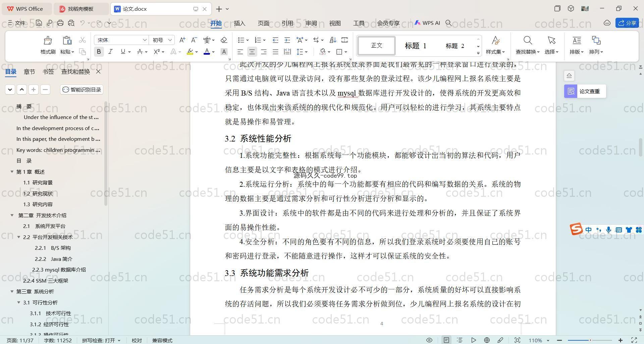Switch to the 章节 navigation tab

30,71
